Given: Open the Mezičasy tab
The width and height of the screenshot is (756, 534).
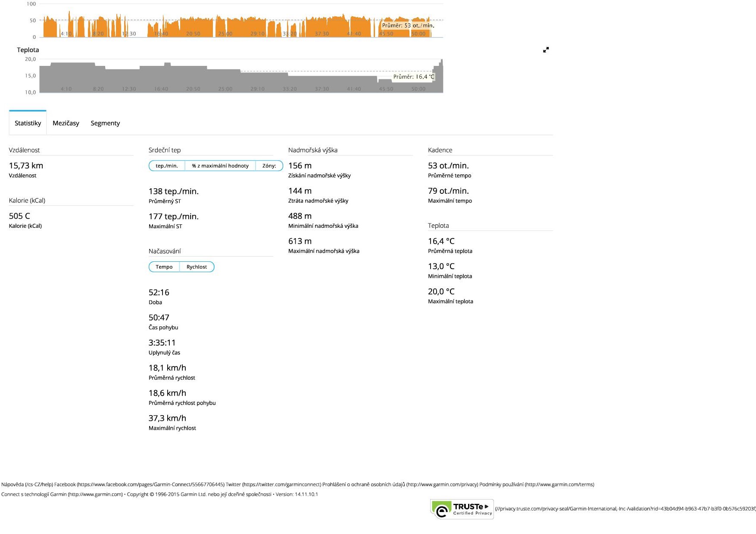Looking at the screenshot, I should (66, 123).
